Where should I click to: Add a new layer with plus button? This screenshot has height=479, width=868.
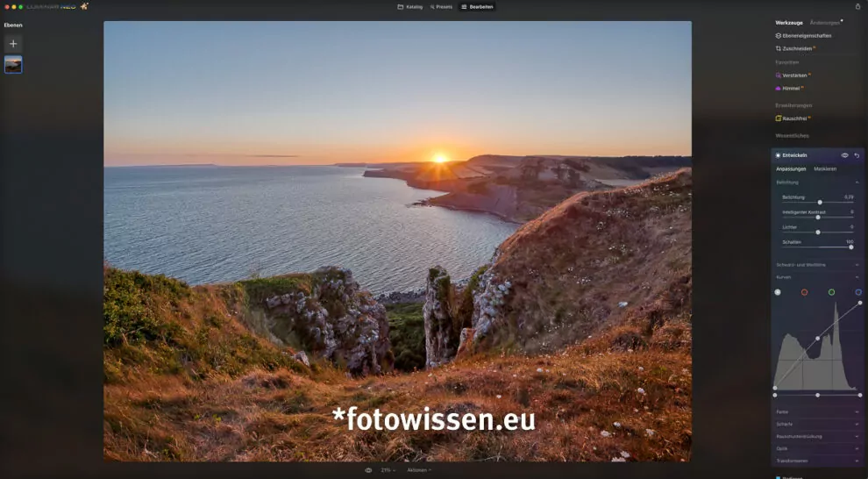coord(13,44)
